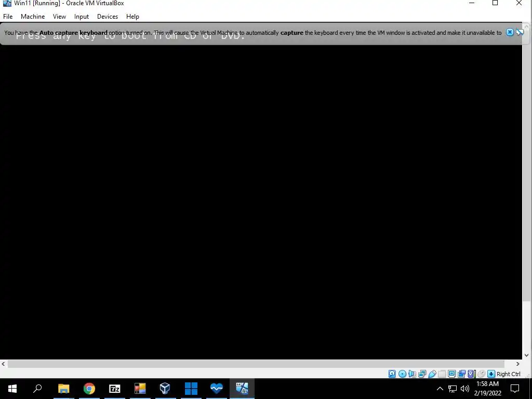Viewport: 532px width, 399px height.
Task: Maximize the Win11 VirtualBox window
Action: 495,3
